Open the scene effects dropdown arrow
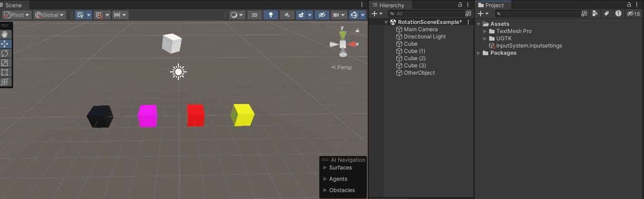The image size is (644, 199). pos(310,15)
